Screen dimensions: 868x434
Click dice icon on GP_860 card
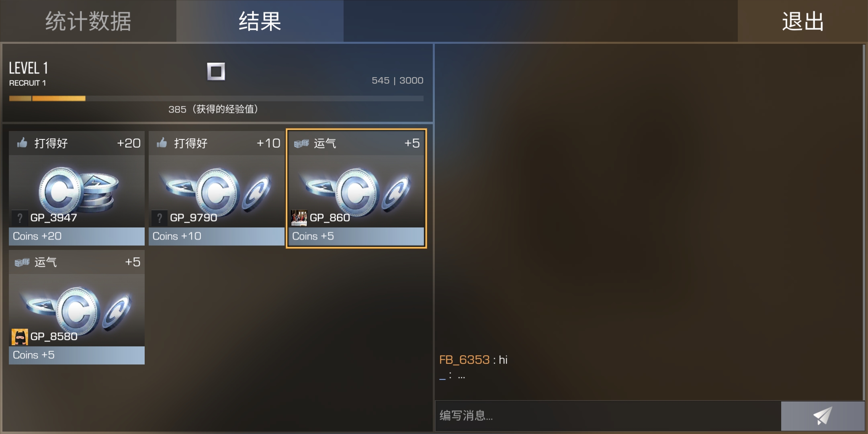pyautogui.click(x=301, y=143)
